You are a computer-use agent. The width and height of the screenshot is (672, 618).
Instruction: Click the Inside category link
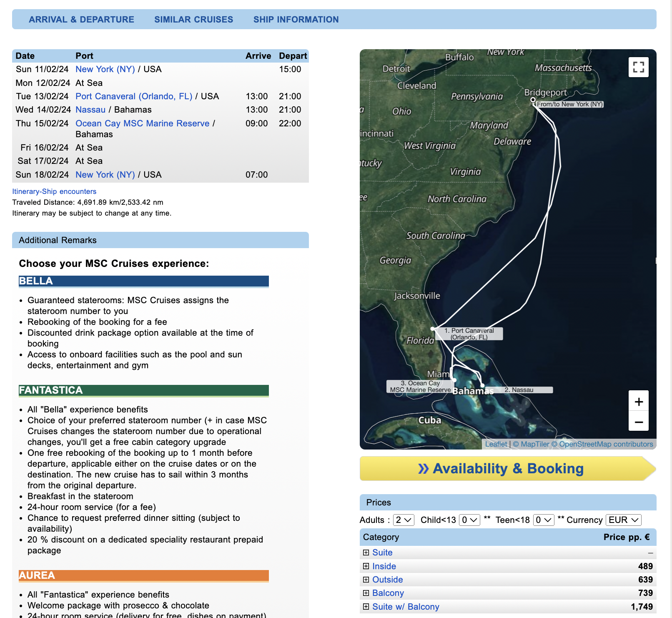(384, 566)
